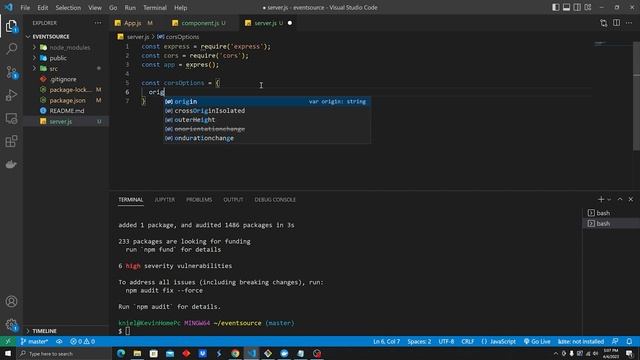Image resolution: width=640 pixels, height=360 pixels.
Task: Expand the src folder
Action: 65,69
